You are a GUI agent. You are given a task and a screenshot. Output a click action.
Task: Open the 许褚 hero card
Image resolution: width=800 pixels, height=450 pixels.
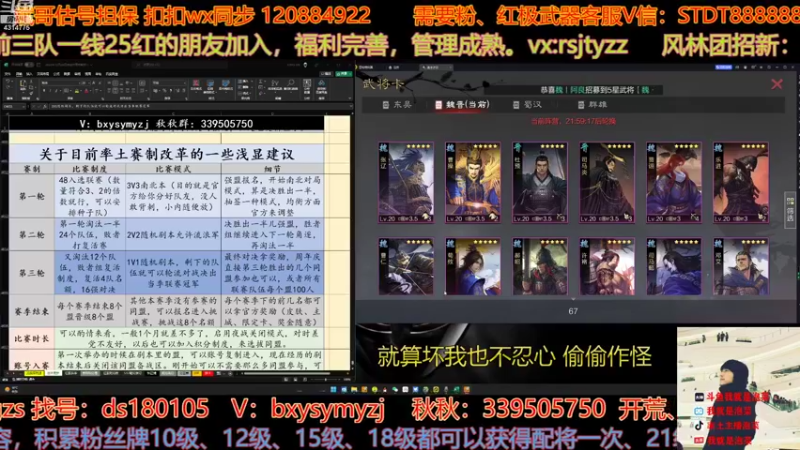(607, 266)
